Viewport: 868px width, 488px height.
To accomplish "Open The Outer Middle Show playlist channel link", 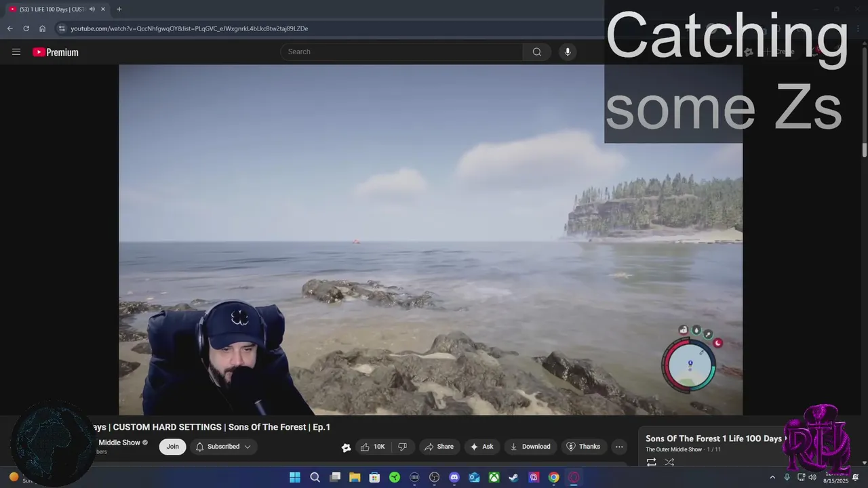I will pyautogui.click(x=673, y=449).
